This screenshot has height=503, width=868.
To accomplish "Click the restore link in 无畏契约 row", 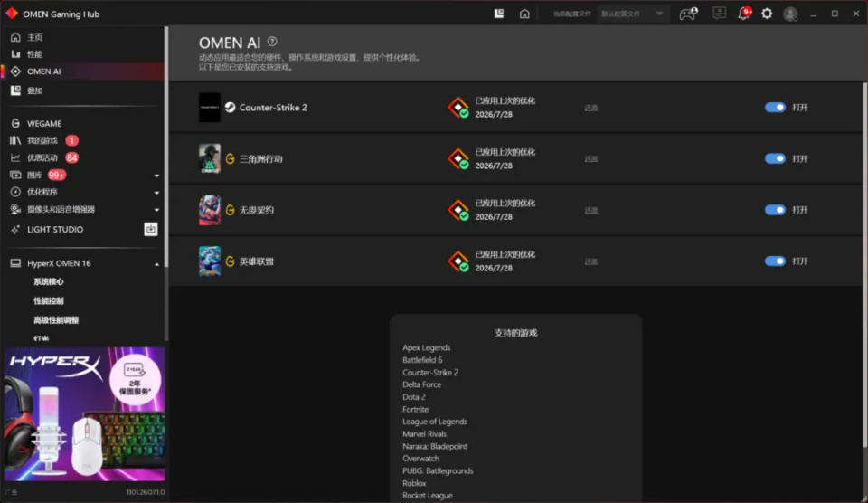I will tap(591, 211).
